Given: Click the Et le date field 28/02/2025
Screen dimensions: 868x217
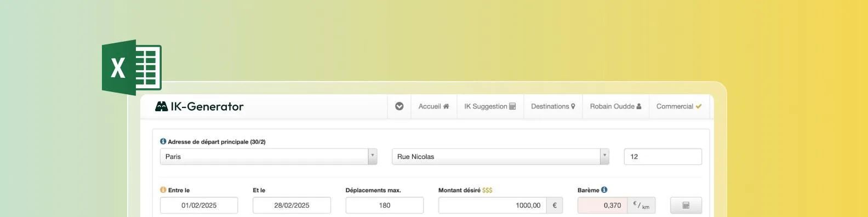Looking at the screenshot, I should (292, 205).
